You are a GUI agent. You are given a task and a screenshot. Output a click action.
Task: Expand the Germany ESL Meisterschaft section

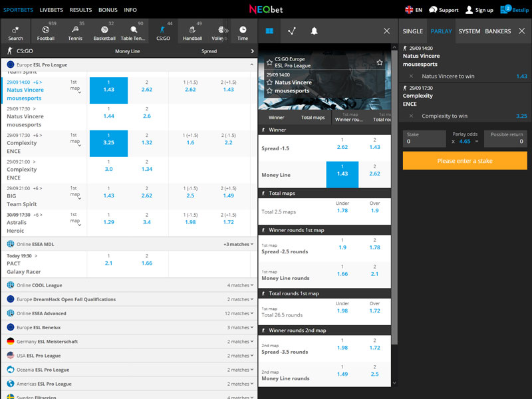pos(129,342)
